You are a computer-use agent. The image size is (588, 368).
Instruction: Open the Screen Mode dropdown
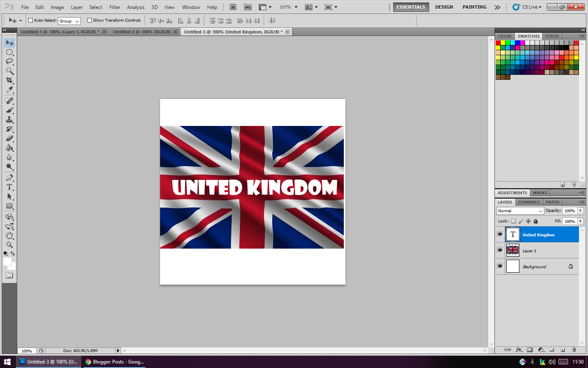coord(331,7)
